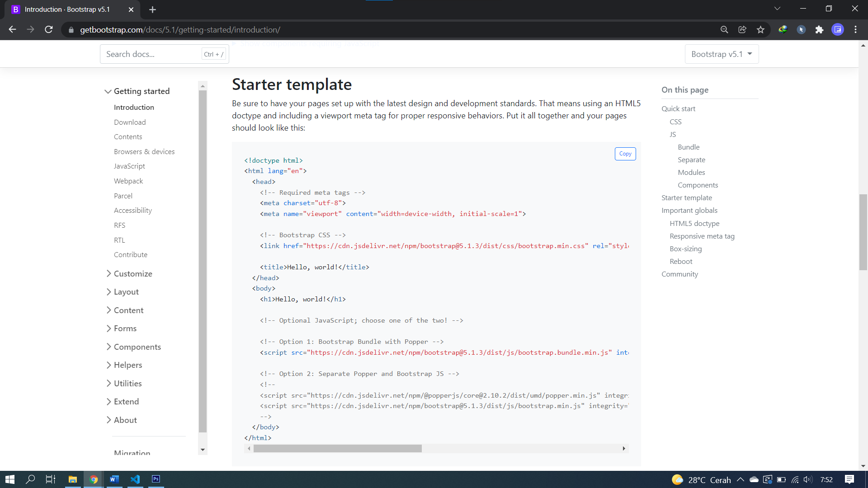Jump to Bundle in page contents
Image resolution: width=868 pixels, height=488 pixels.
pyautogui.click(x=689, y=147)
